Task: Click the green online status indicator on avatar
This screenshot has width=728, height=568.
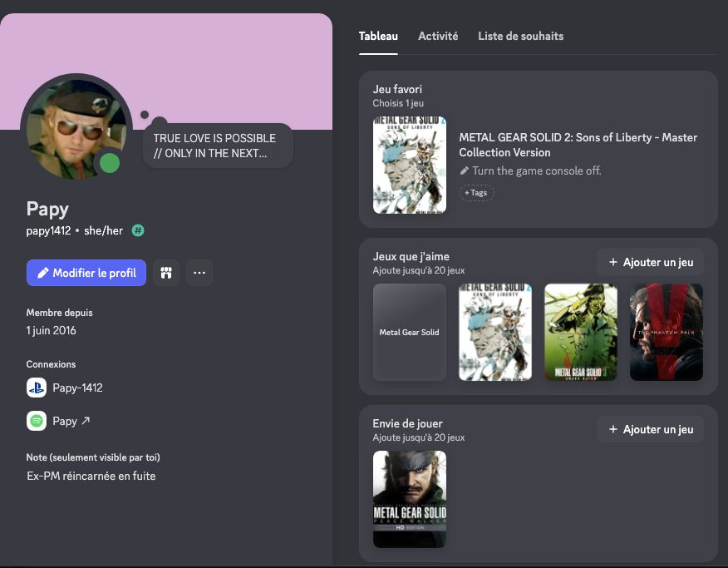Action: click(x=110, y=163)
